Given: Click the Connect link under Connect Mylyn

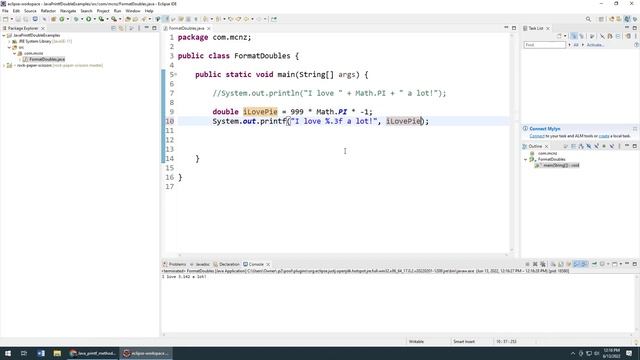Looking at the screenshot, I should coord(537,136).
